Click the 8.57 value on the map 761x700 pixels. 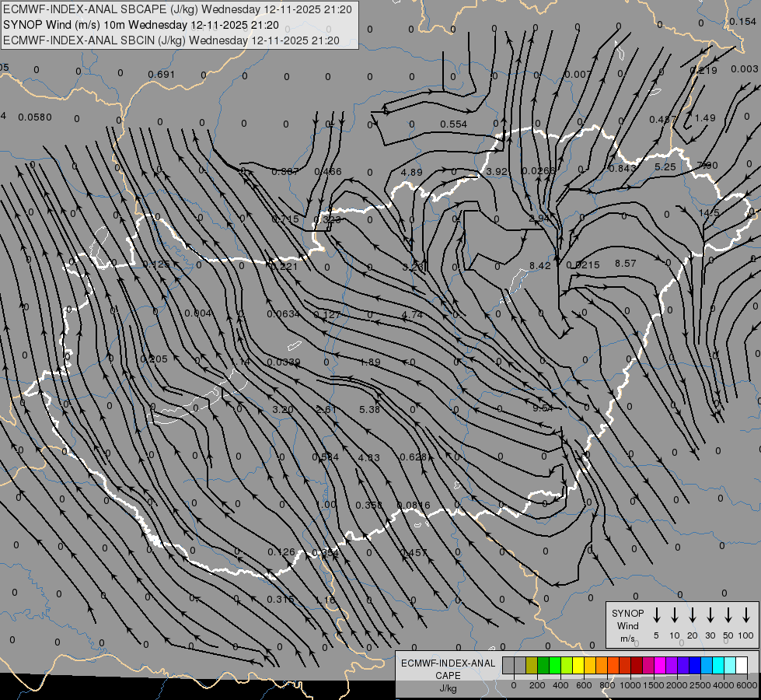click(625, 264)
